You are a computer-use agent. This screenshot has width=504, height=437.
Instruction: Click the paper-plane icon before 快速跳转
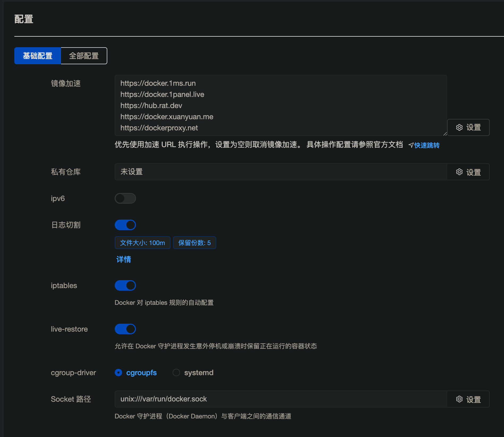411,145
